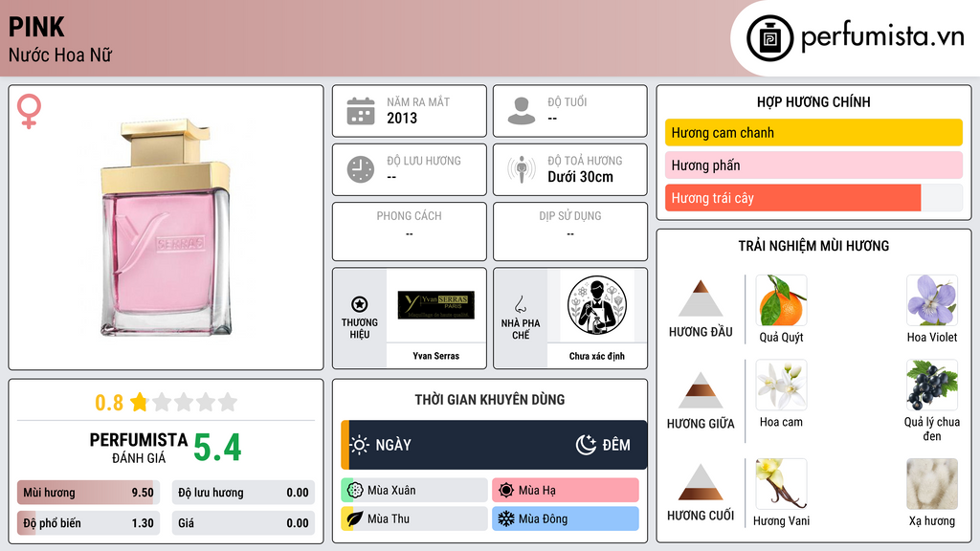Click the sillage icon beside Độ toả hương
The height and width of the screenshot is (551, 980).
click(522, 169)
